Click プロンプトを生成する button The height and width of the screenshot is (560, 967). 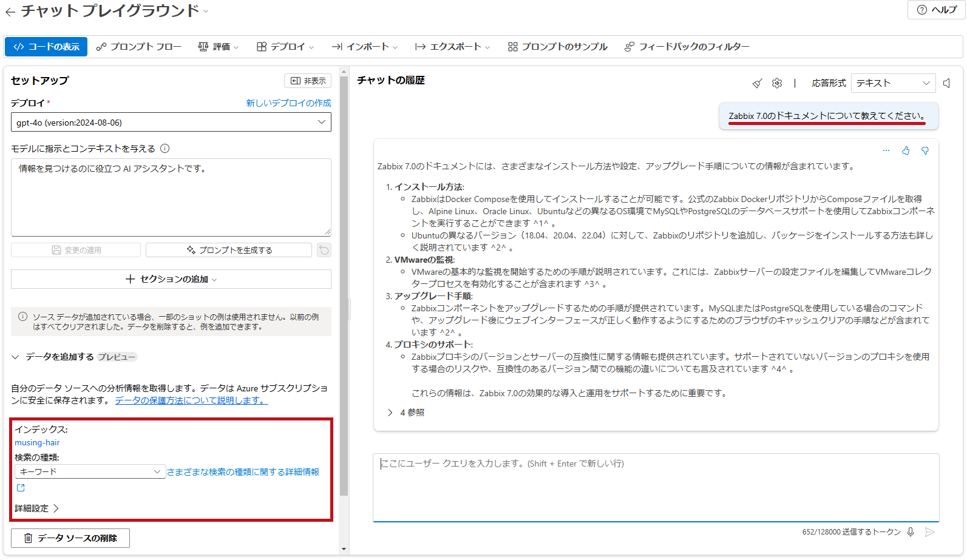[229, 250]
